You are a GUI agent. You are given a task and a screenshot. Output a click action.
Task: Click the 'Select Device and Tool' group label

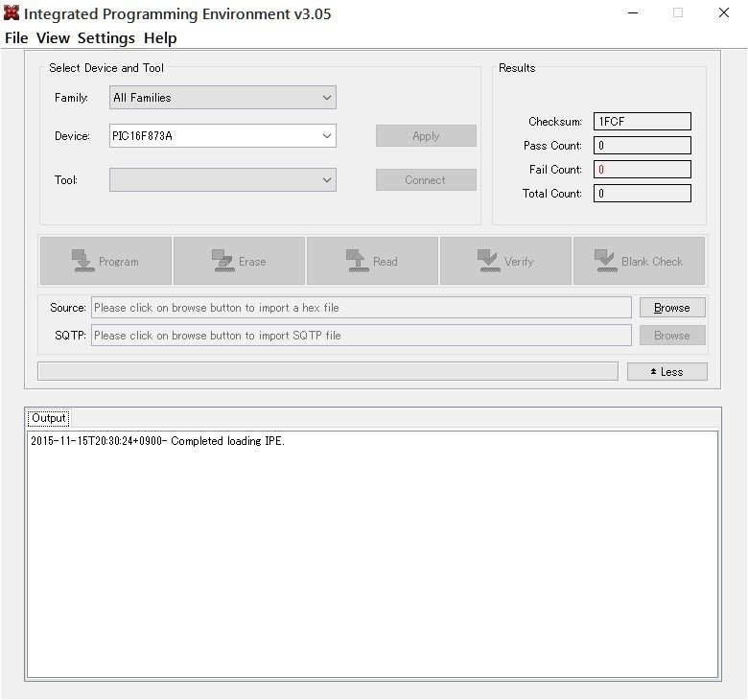pos(106,68)
